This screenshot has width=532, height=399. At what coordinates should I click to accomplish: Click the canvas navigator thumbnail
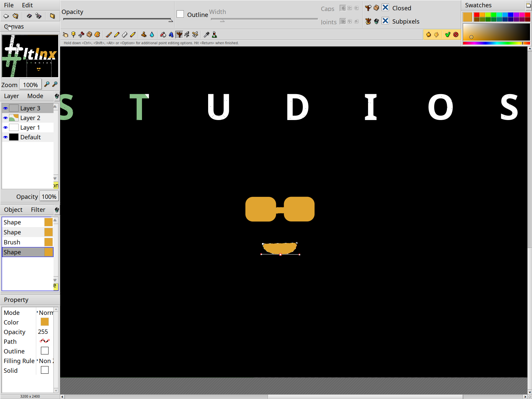pos(30,56)
